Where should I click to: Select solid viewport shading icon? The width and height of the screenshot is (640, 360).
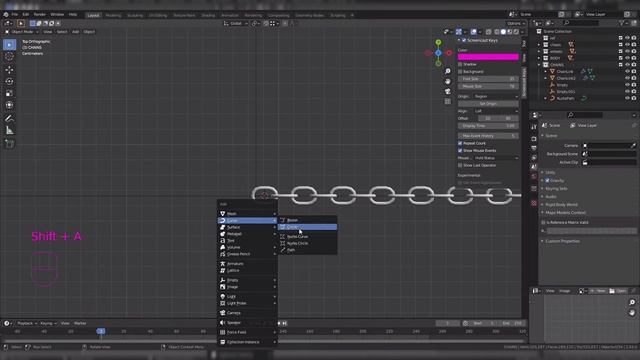coord(503,31)
